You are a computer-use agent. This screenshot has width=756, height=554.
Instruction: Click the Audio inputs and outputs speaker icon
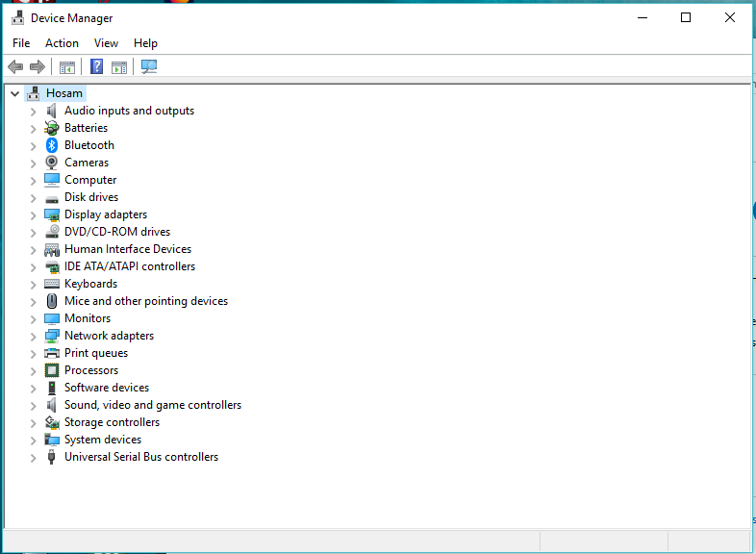pos(52,111)
